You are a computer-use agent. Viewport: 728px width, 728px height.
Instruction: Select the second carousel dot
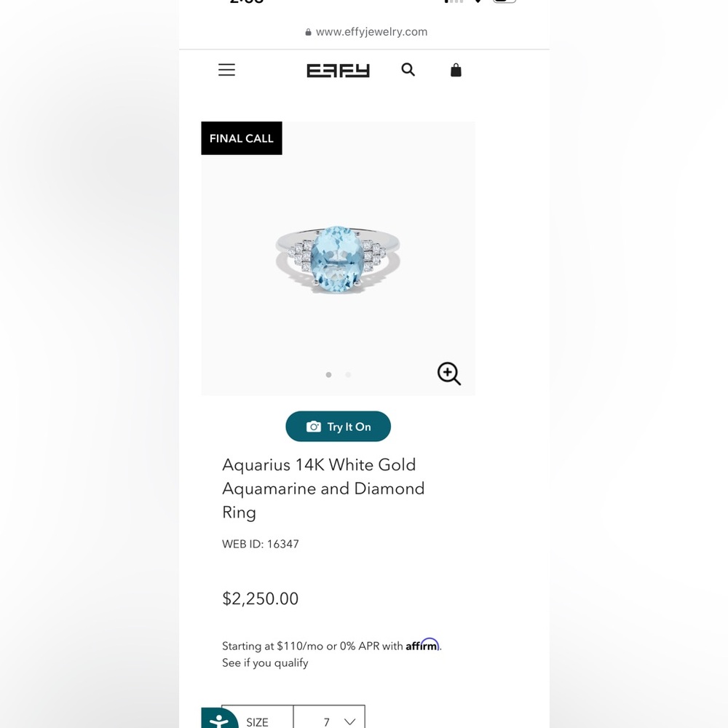click(x=348, y=374)
